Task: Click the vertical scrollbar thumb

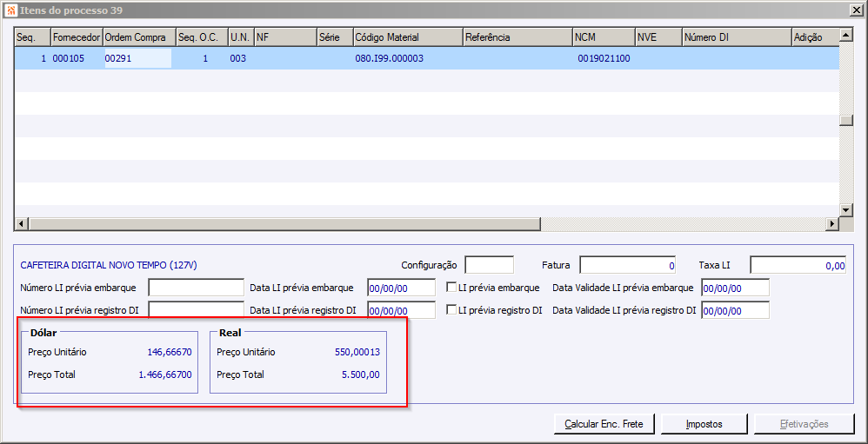Action: tap(846, 121)
